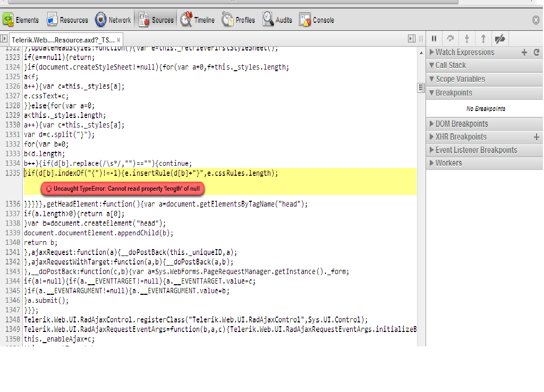Select the Telerik.Web Resource.axd file tab
The width and height of the screenshot is (544, 392).
[x=65, y=40]
